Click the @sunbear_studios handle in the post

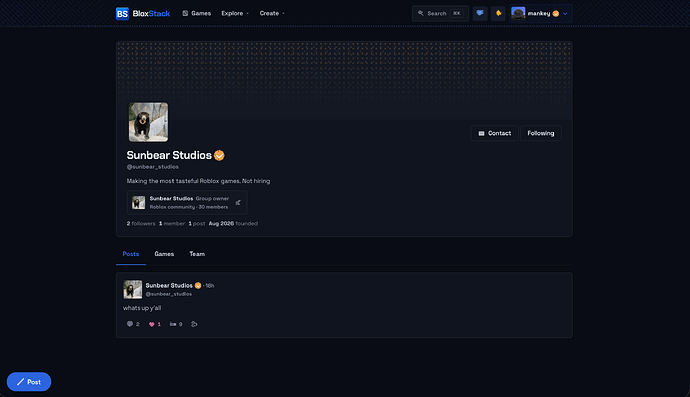[169, 294]
